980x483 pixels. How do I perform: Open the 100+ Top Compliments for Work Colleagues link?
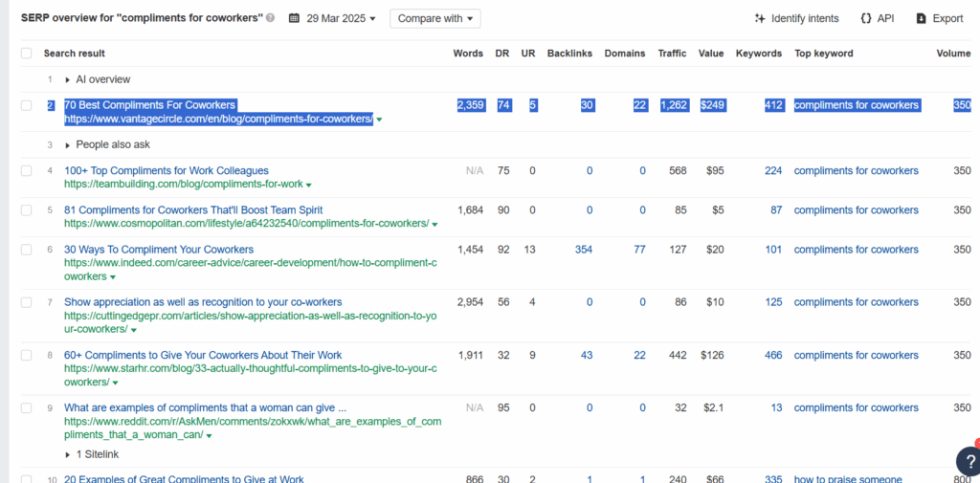click(167, 170)
